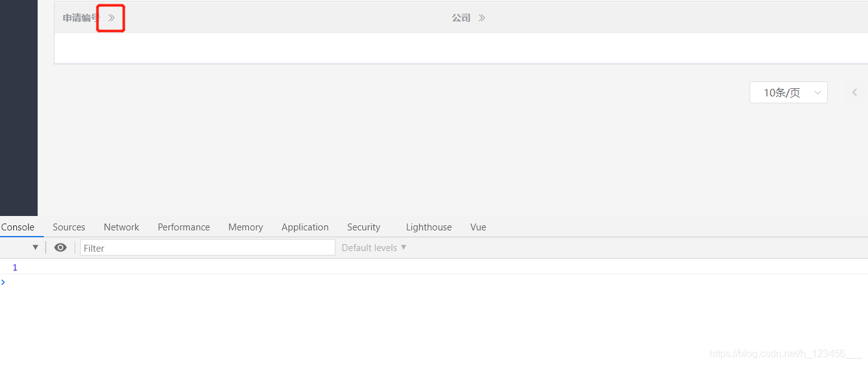The height and width of the screenshot is (365, 868).
Task: Click the 申请编号 column header text
Action: pyautogui.click(x=81, y=18)
